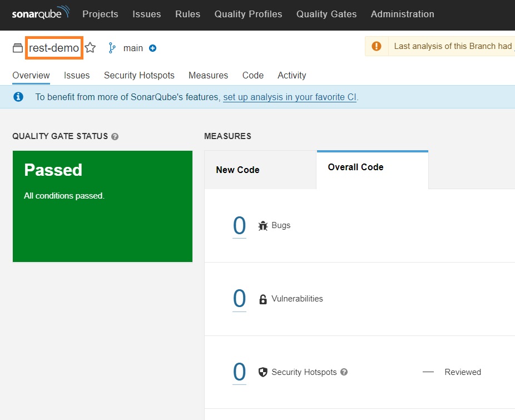The width and height of the screenshot is (515, 420).
Task: Click the blue info icon in the banner
Action: click(18, 97)
